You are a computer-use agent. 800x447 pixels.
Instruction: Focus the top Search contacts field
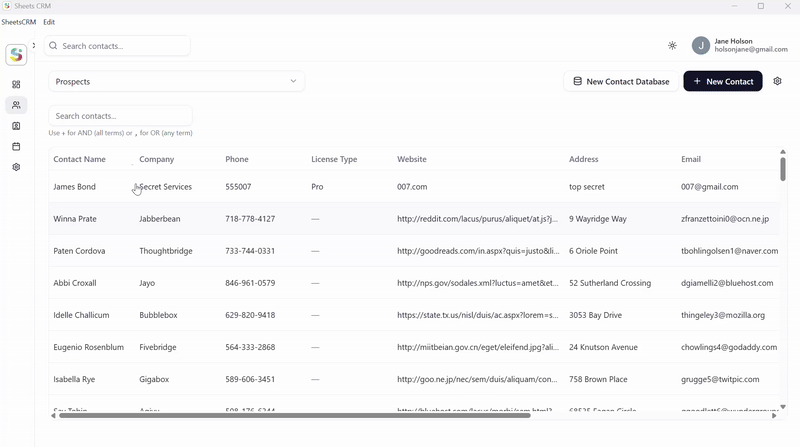117,46
